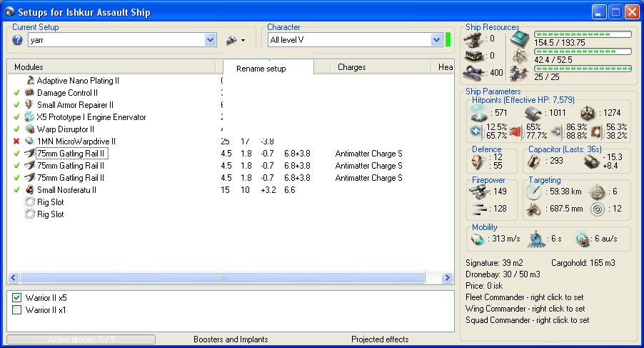Click the Small Armor Repairer II icon
This screenshot has height=348, width=644.
pyautogui.click(x=29, y=105)
